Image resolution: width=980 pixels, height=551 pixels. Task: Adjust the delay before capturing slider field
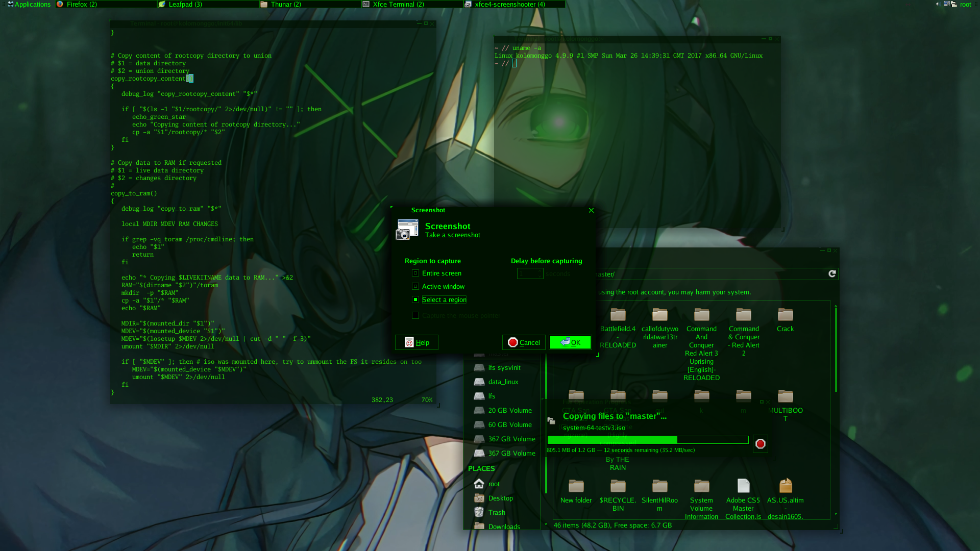(x=530, y=274)
